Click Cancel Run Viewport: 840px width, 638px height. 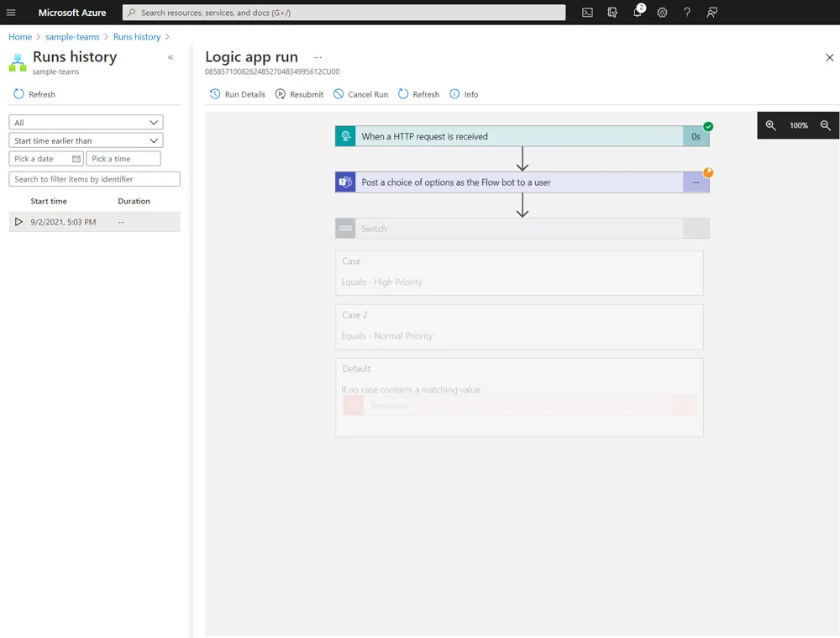pos(360,94)
